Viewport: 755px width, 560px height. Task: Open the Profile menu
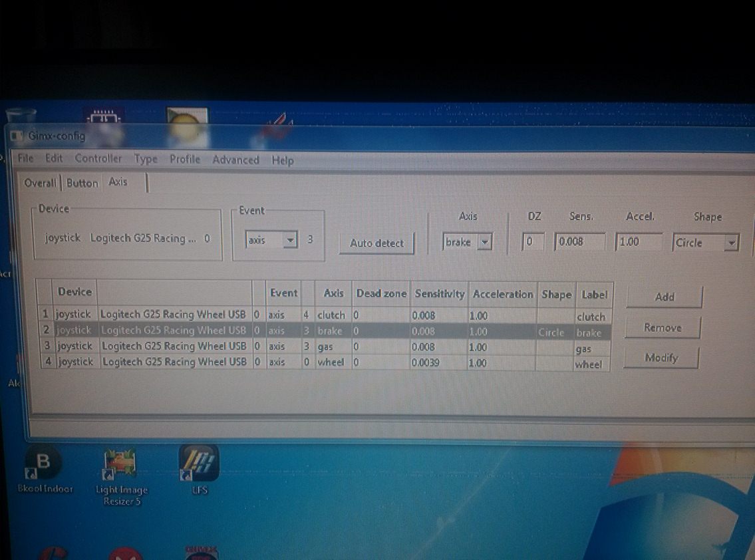(x=185, y=159)
